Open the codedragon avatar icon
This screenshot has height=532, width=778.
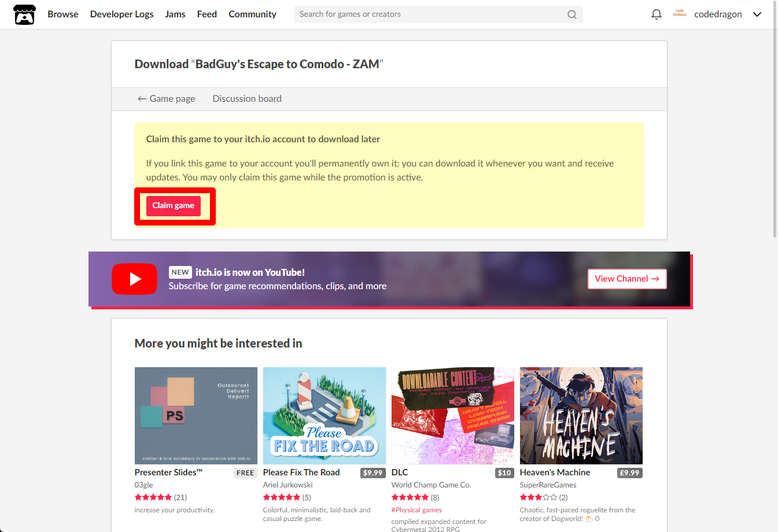[680, 14]
